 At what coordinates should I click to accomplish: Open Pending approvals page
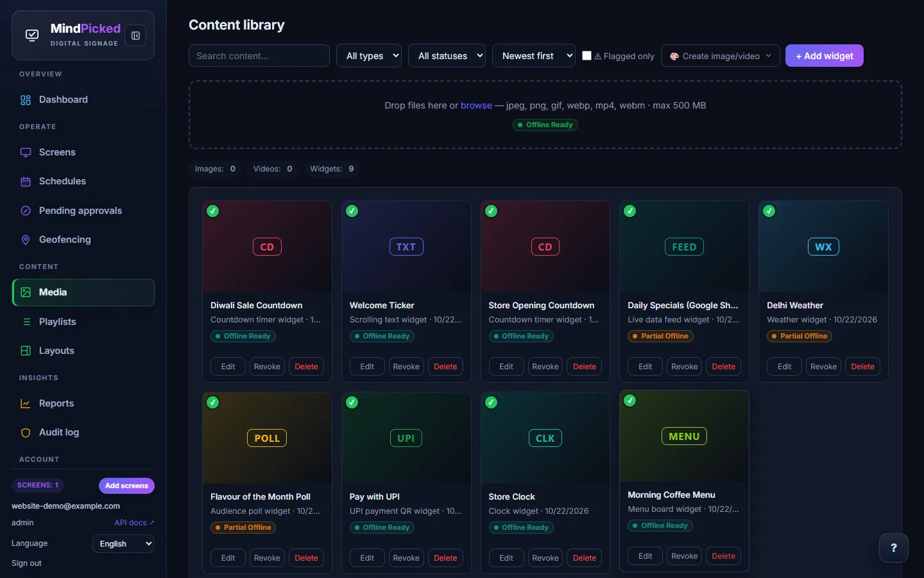pos(83,211)
